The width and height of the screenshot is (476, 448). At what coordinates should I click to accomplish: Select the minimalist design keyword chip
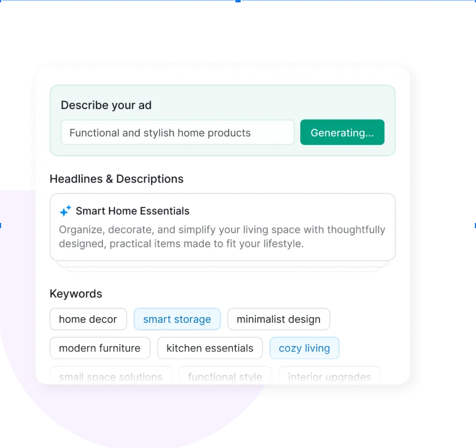click(278, 319)
